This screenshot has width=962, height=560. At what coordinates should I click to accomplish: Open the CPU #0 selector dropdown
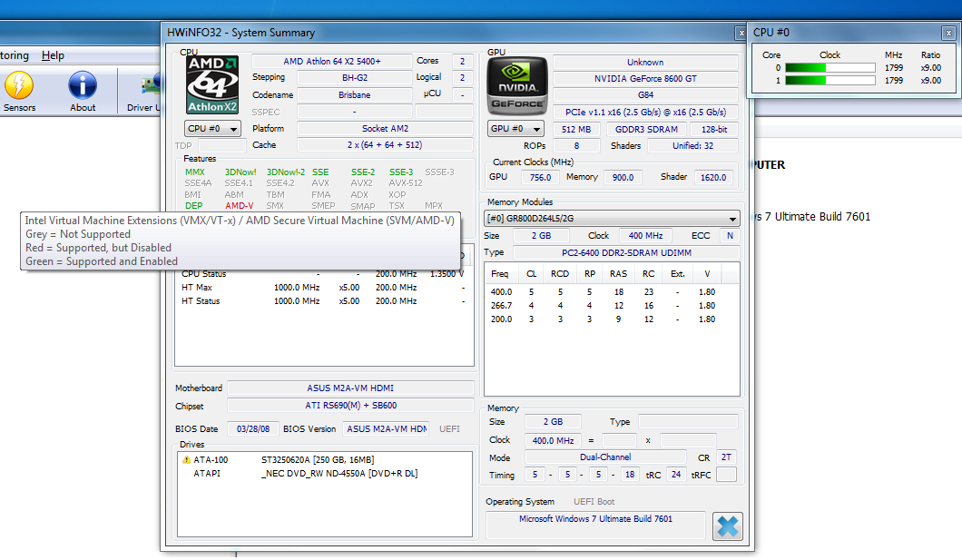[x=212, y=129]
